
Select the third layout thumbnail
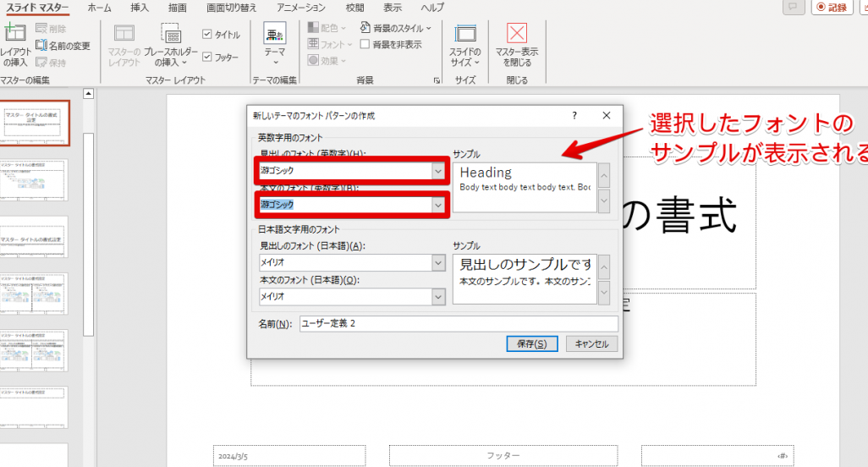tap(34, 237)
